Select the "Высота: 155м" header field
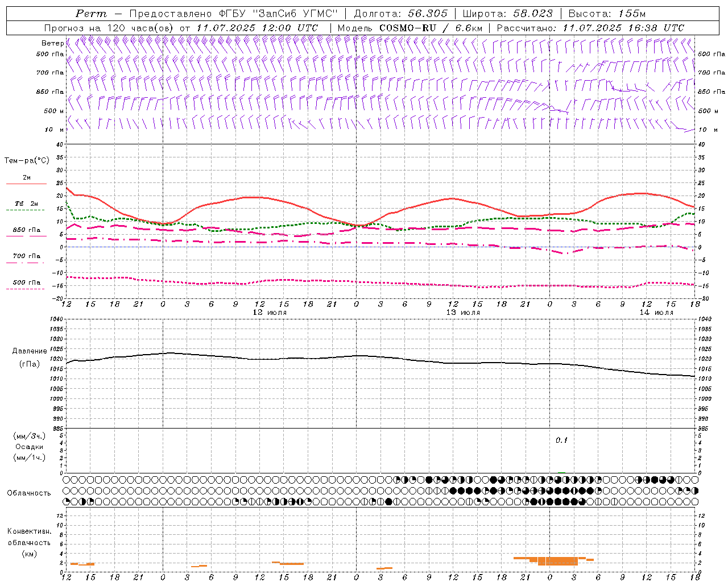Screen dimensions: 728x582 pyautogui.click(x=607, y=14)
